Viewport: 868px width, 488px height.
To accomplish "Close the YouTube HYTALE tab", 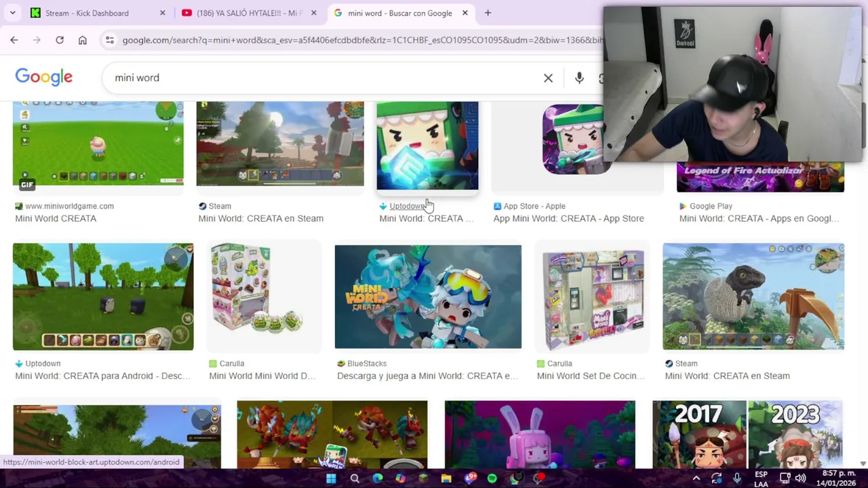I will (x=313, y=13).
